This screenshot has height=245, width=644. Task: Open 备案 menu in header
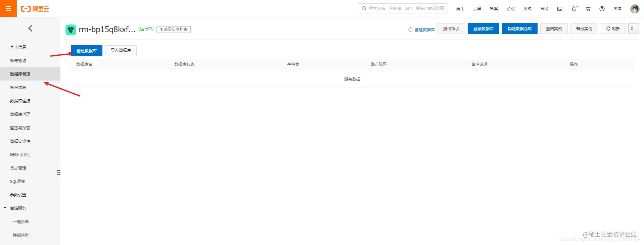click(x=494, y=9)
